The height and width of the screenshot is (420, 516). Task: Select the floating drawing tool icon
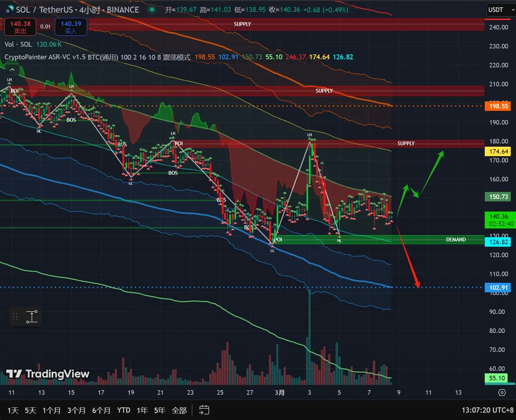click(32, 317)
